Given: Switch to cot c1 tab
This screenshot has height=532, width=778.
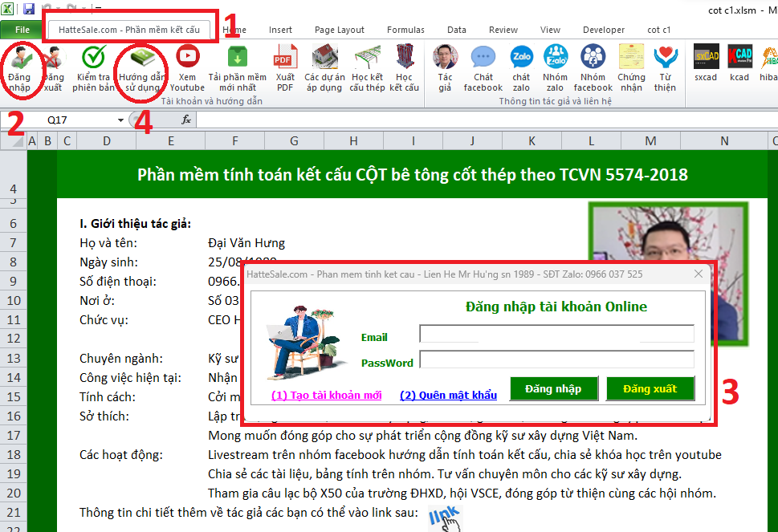Looking at the screenshot, I should [x=659, y=30].
